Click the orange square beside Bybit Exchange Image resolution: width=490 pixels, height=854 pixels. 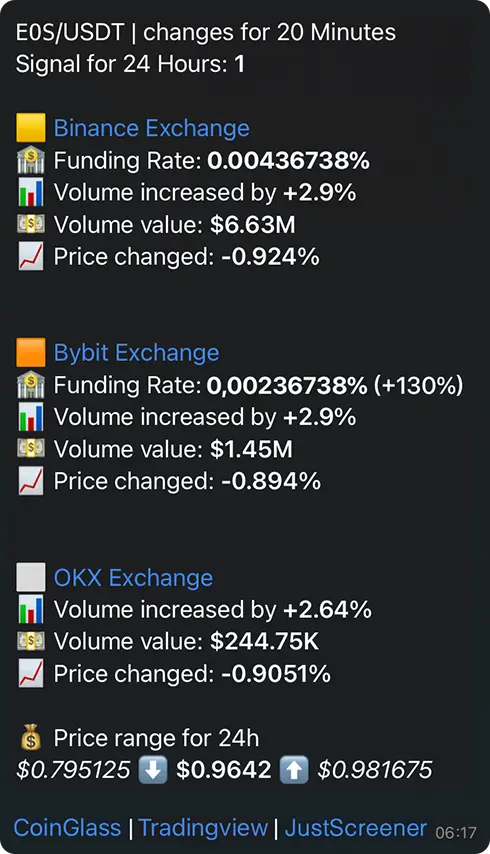pyautogui.click(x=30, y=352)
